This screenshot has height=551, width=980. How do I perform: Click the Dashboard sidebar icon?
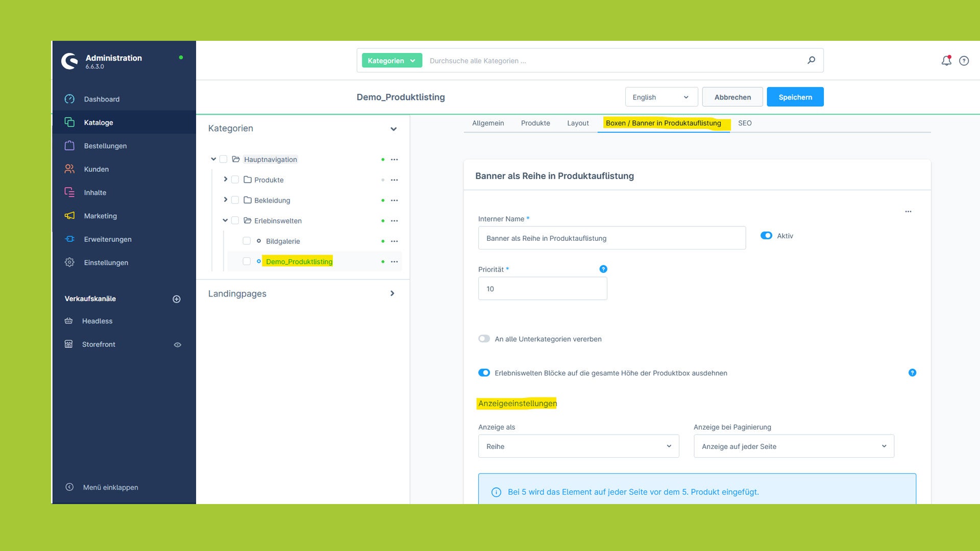[69, 99]
